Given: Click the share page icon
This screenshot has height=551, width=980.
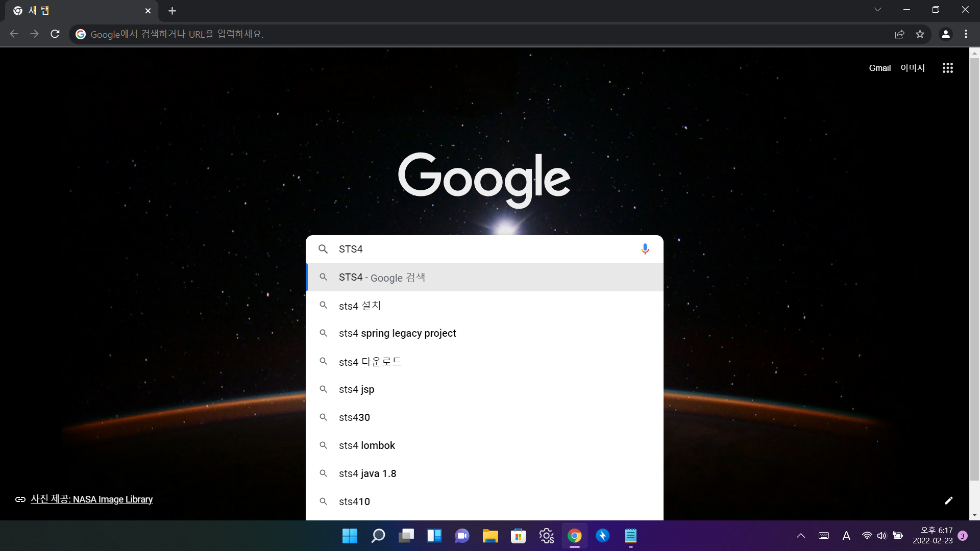Looking at the screenshot, I should [899, 34].
